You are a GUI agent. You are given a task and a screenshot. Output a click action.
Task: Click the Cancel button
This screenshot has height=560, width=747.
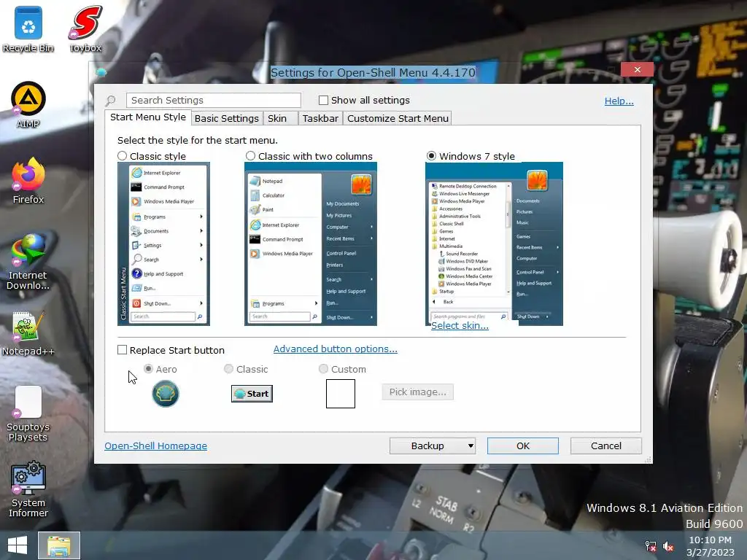(606, 446)
